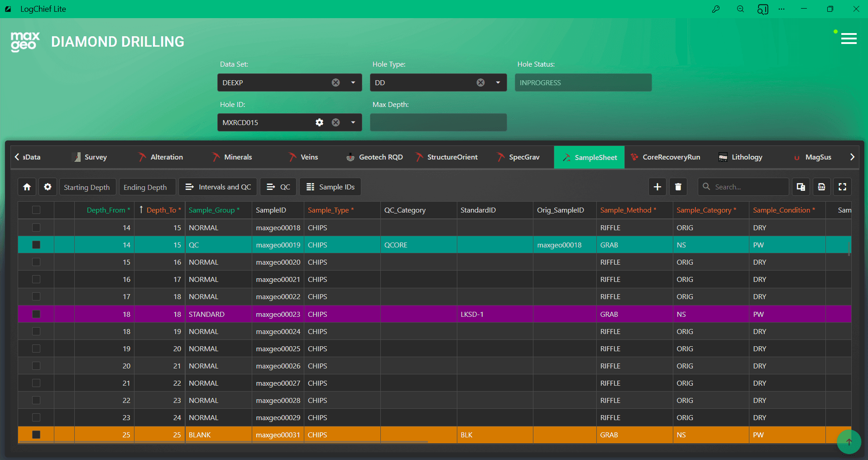This screenshot has height=460, width=868.
Task: Select the SampleSheet tab
Action: click(589, 157)
